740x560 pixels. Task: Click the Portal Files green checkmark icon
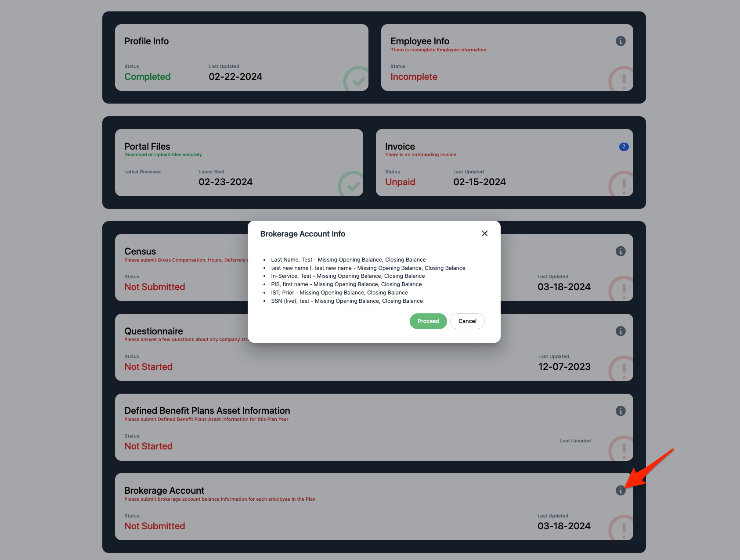pyautogui.click(x=351, y=185)
